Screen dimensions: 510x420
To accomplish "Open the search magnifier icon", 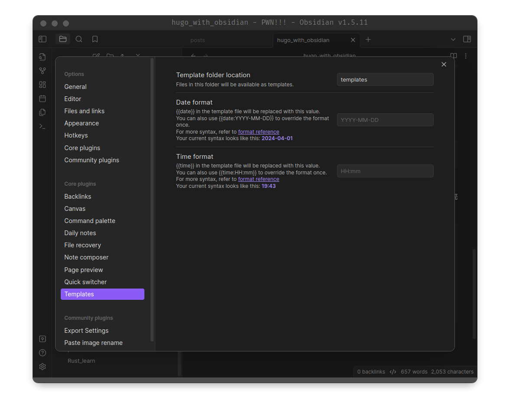I will point(79,39).
